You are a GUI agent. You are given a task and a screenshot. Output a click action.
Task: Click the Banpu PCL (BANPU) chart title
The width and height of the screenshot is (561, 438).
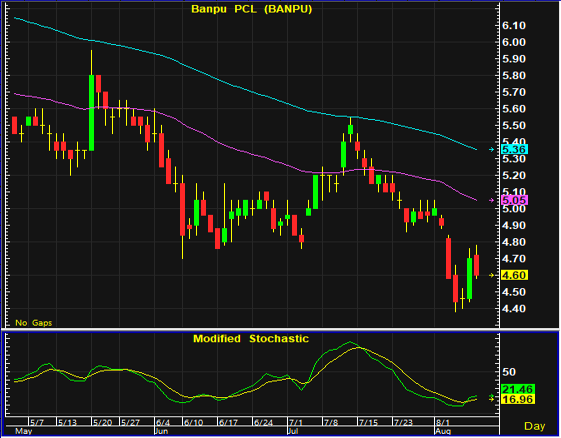[x=252, y=9]
